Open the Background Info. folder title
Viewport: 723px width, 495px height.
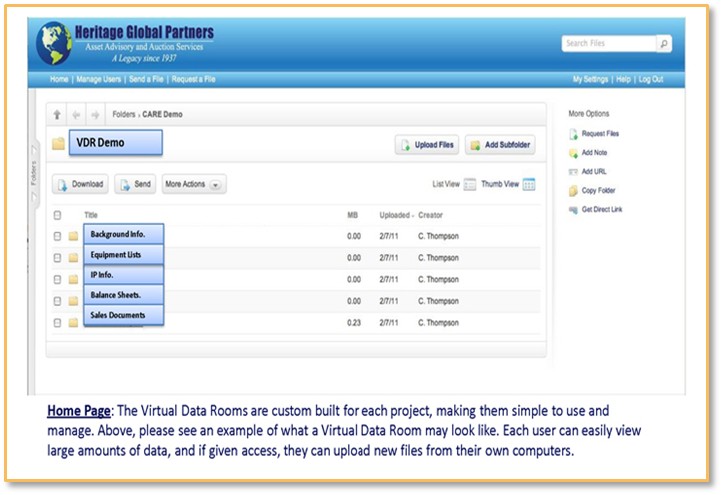pyautogui.click(x=124, y=234)
